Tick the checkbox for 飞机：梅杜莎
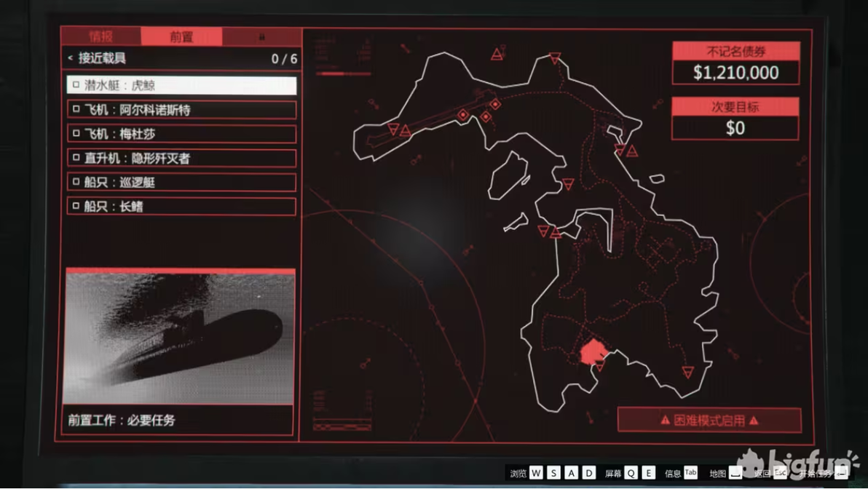The width and height of the screenshot is (868, 489). [x=76, y=133]
